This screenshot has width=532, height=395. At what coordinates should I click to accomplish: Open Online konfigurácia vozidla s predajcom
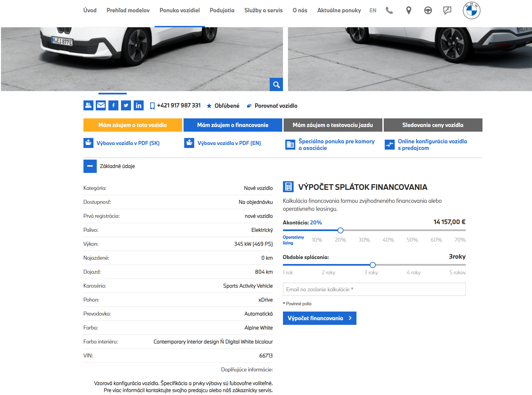coord(426,145)
